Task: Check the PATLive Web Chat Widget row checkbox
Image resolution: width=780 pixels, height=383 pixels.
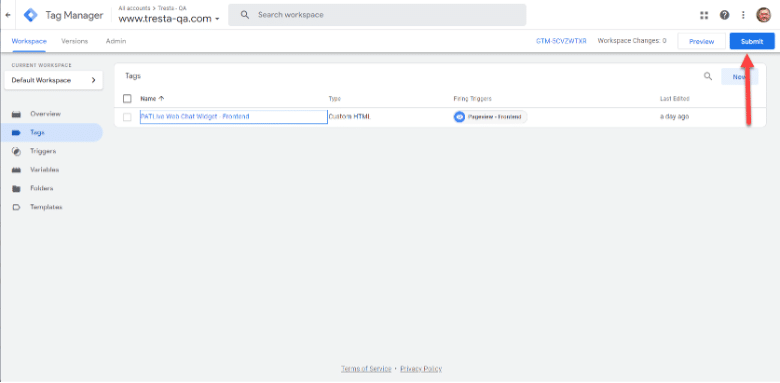Action: tap(127, 117)
